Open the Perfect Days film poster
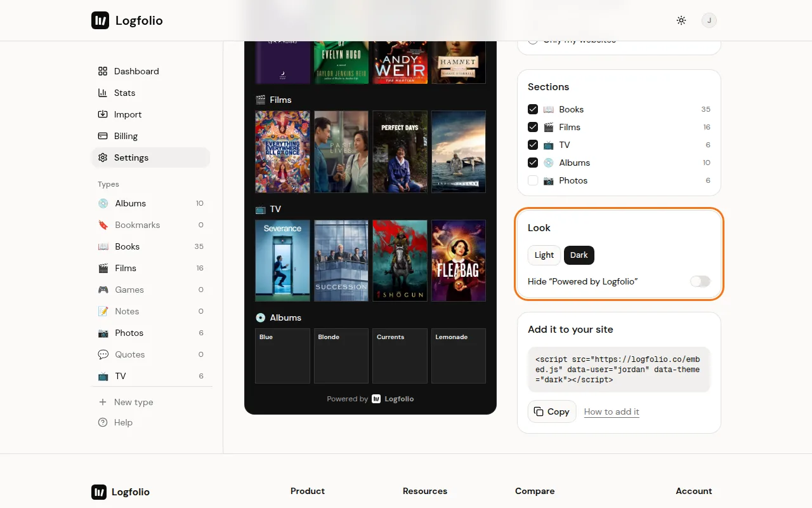Screen dimensions: 812x508 pyautogui.click(x=400, y=152)
